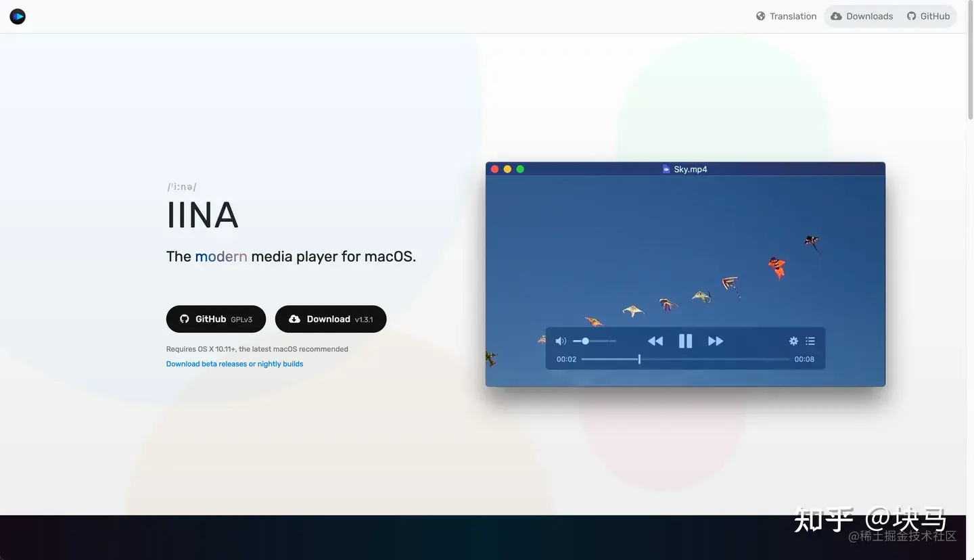
Task: Open Download beta releases or nightly builds link
Action: (x=235, y=364)
